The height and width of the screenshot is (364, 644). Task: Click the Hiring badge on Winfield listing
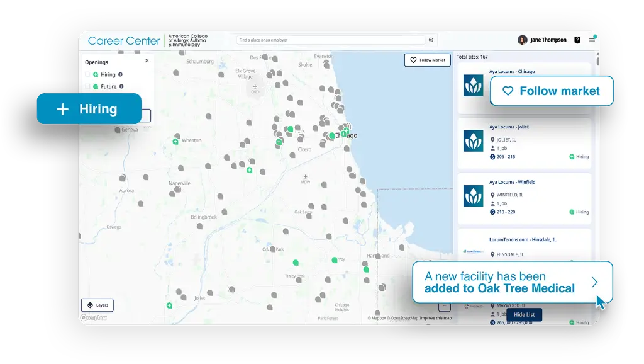[x=579, y=212]
